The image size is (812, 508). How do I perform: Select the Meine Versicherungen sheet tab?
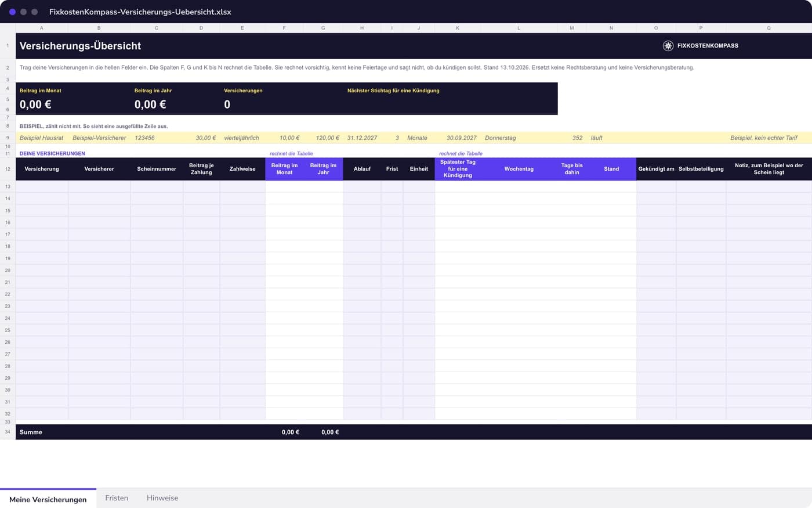pos(48,499)
